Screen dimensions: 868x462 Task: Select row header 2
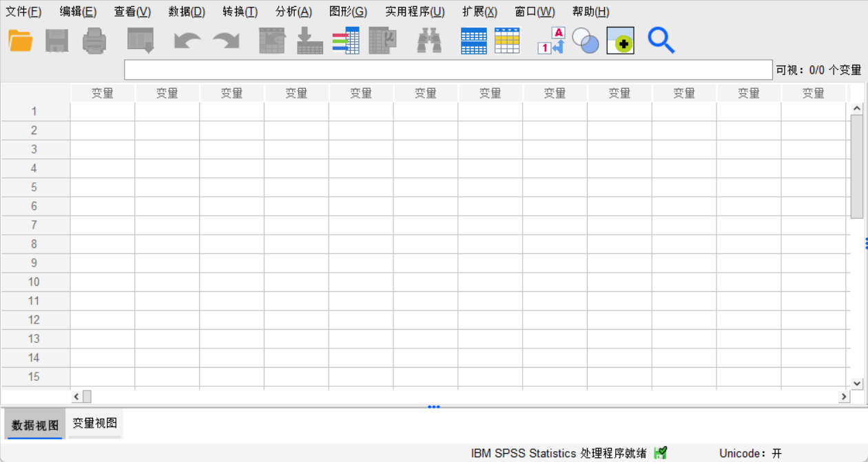click(35, 131)
